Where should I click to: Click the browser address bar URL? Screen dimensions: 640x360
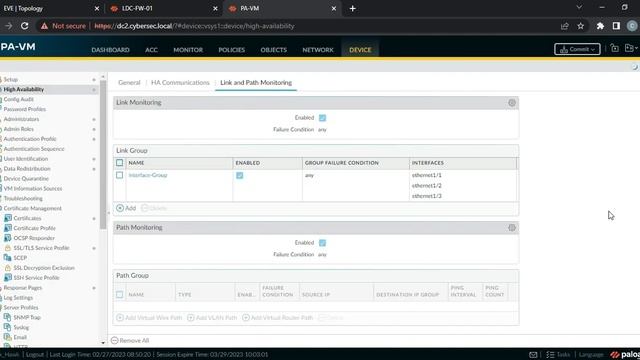[194, 26]
